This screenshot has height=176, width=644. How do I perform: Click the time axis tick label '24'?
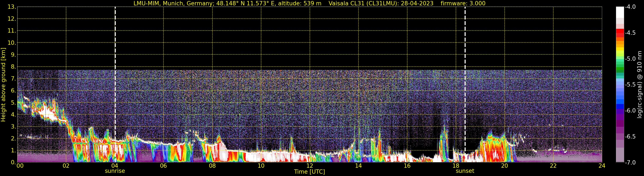602,166
